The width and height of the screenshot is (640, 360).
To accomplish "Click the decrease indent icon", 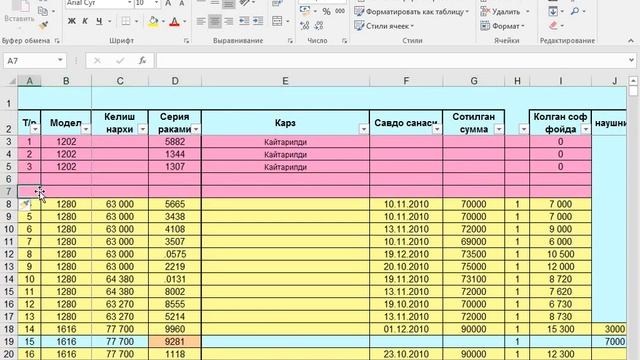I will [x=244, y=21].
